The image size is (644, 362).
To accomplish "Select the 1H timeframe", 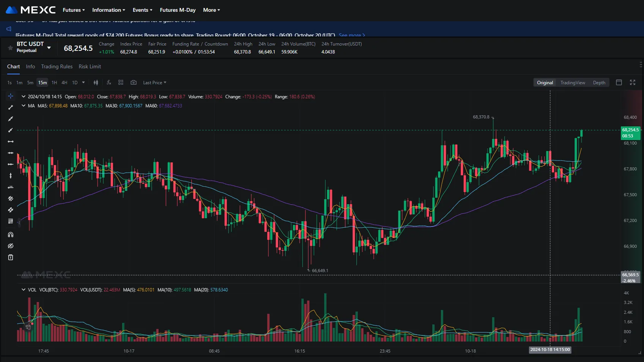I will [x=54, y=82].
